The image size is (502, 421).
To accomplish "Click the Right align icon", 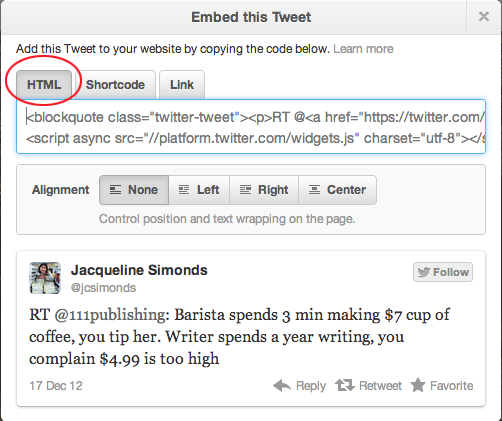I will pyautogui.click(x=245, y=190).
